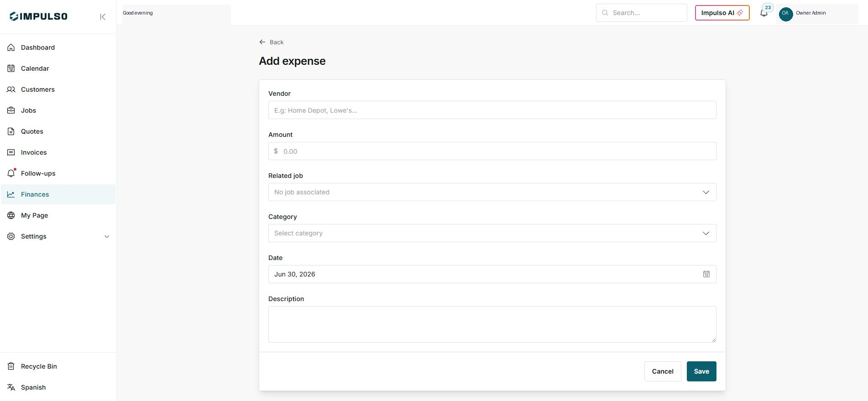Click the Dashboard home icon

[11, 47]
